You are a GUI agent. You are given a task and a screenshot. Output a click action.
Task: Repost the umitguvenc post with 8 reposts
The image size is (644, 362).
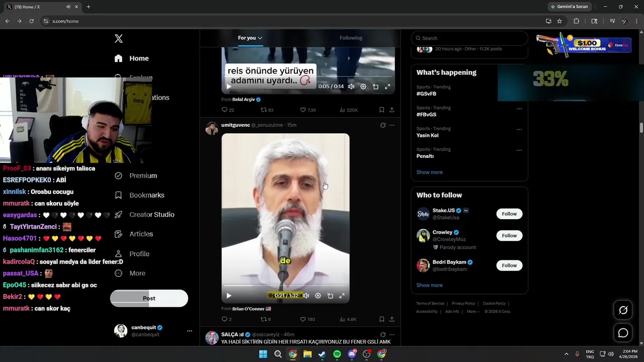(265, 319)
